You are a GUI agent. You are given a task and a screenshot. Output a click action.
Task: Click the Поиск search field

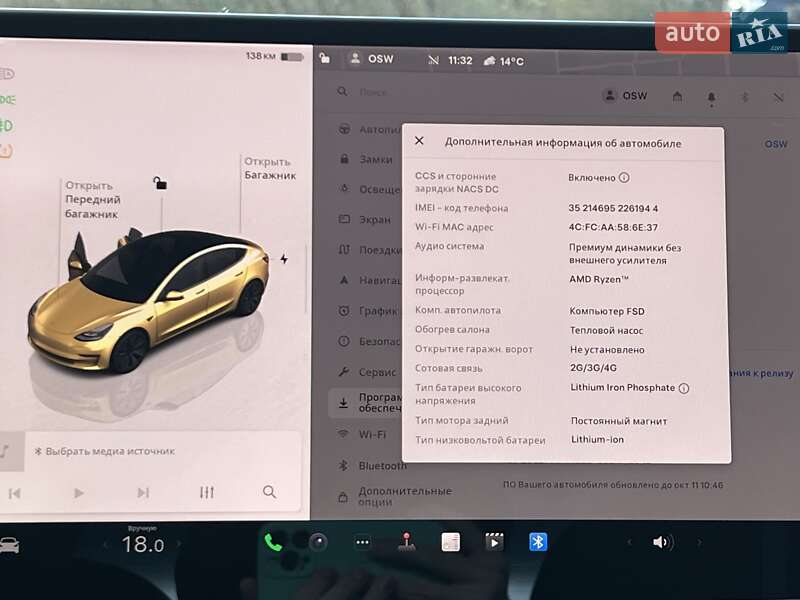click(380, 94)
